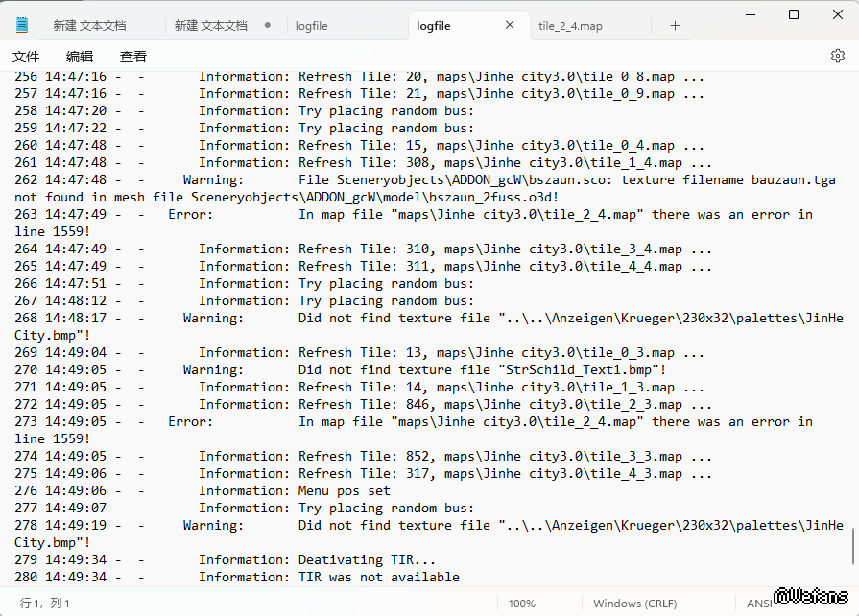The height and width of the screenshot is (616, 859).
Task: Open the 编辑 menu
Action: [x=80, y=57]
